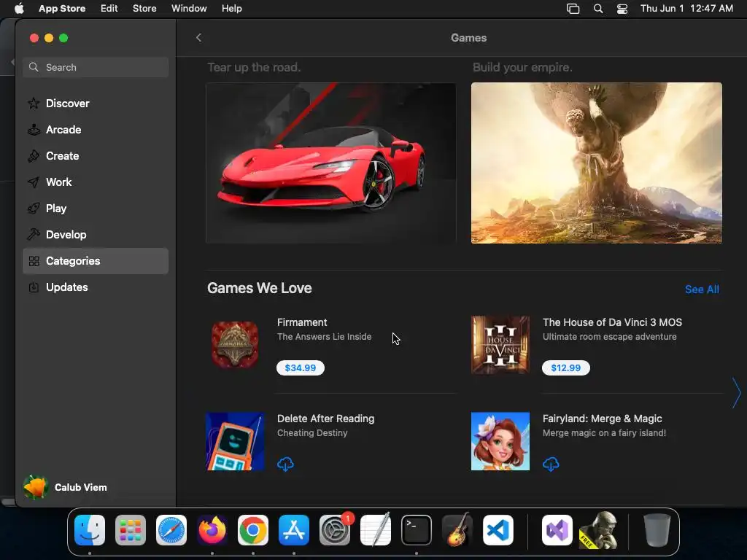747x560 pixels.
Task: Open the Help menu
Action: pos(231,9)
